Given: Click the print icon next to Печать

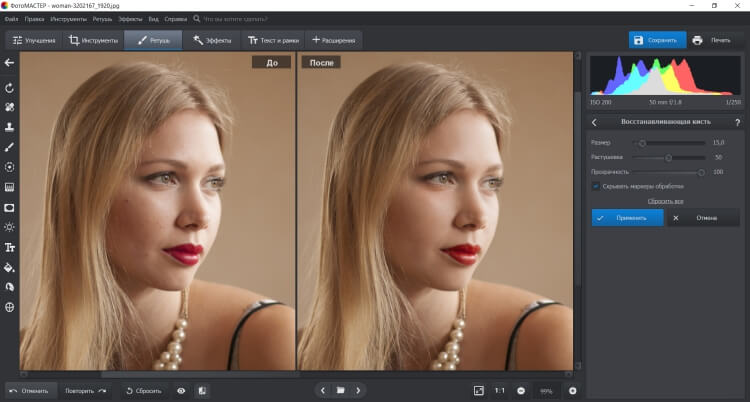Looking at the screenshot, I should 697,40.
